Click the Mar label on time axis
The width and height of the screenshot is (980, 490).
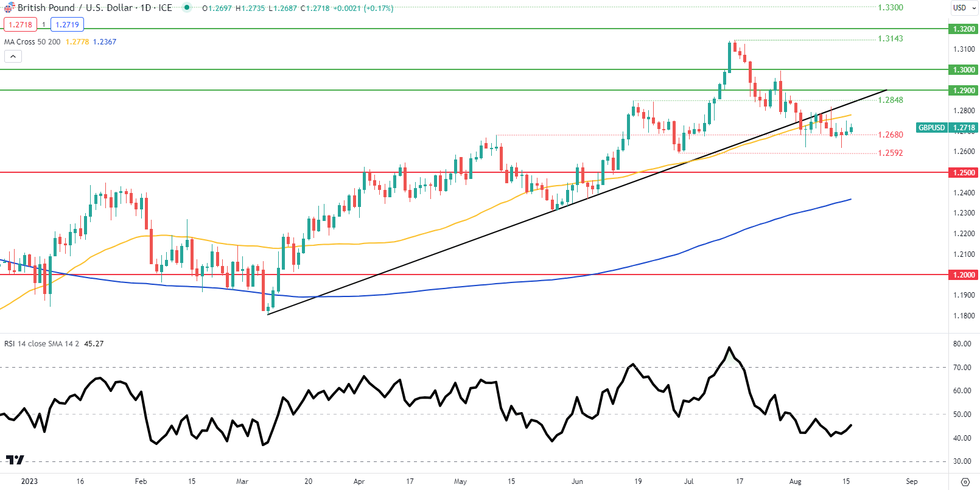click(x=242, y=481)
